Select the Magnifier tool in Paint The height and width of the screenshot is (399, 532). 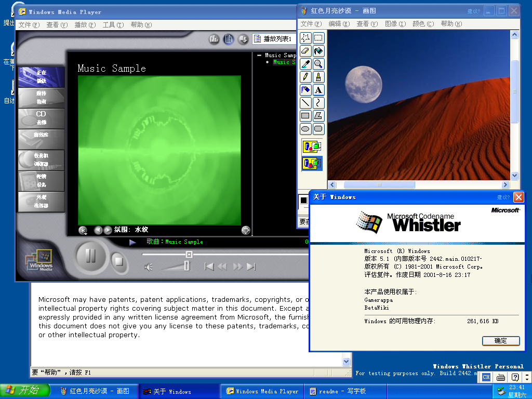[x=318, y=64]
